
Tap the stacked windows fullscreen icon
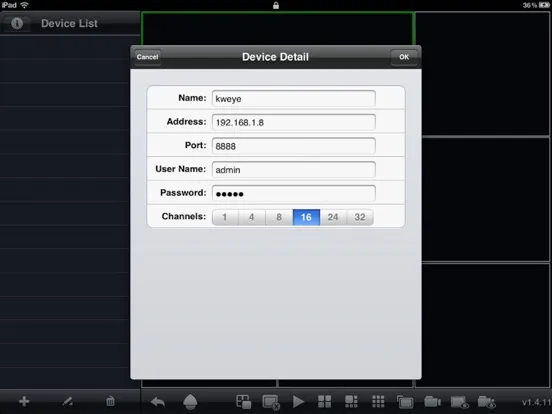(405, 402)
